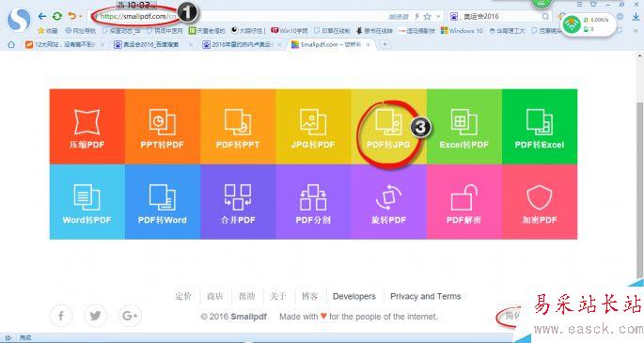Open the PPT转PDF converter tile
The height and width of the screenshot is (343, 644).
(x=163, y=127)
